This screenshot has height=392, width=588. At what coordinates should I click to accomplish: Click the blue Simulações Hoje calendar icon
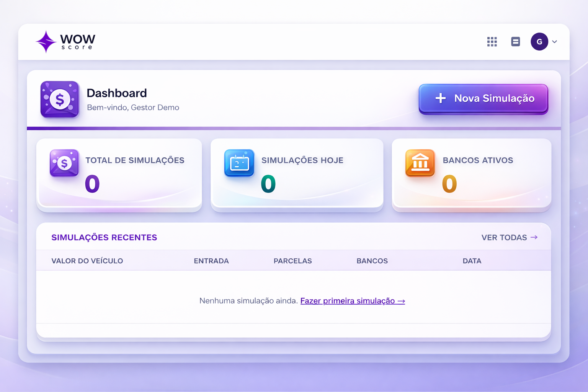pos(239,163)
